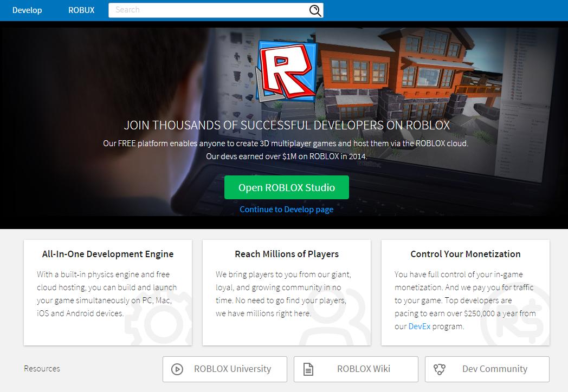This screenshot has width=568, height=392.
Task: Click the Reach Millions of Players heading
Action: coord(287,254)
